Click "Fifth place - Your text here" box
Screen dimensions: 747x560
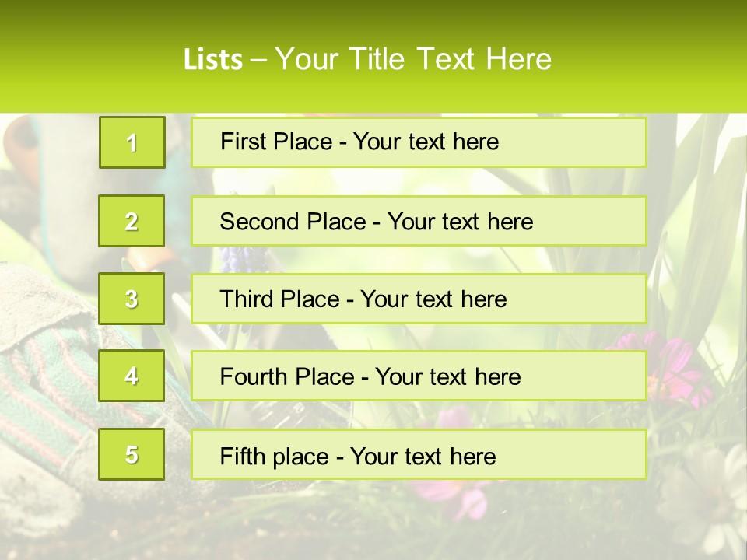click(419, 454)
